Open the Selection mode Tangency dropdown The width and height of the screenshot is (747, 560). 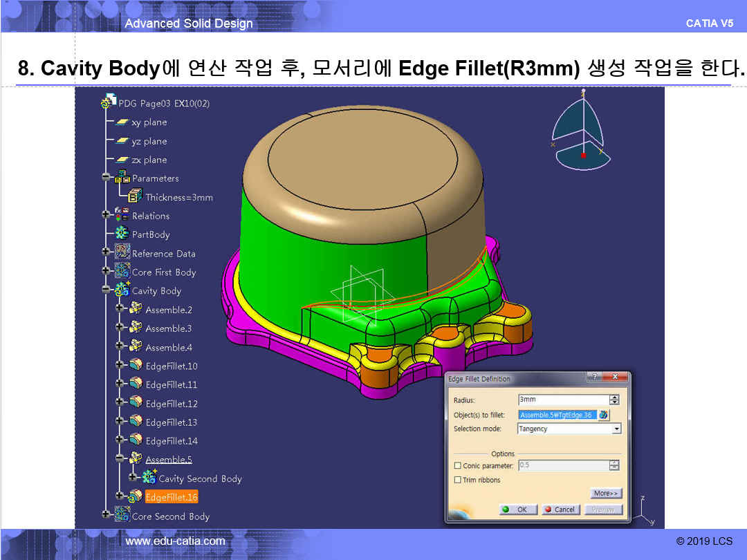pyautogui.click(x=616, y=429)
